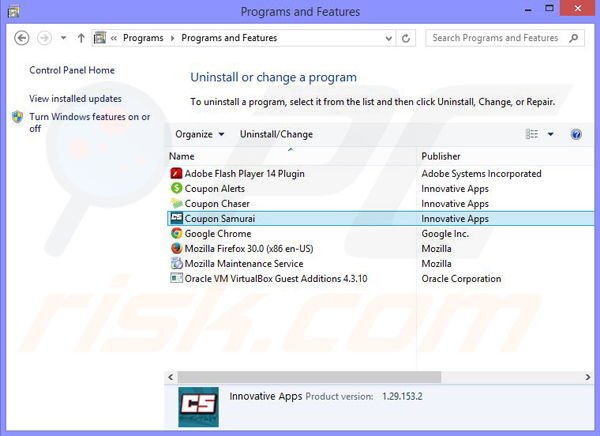Open Control Panel Home
The image size is (600, 436).
pyautogui.click(x=72, y=70)
